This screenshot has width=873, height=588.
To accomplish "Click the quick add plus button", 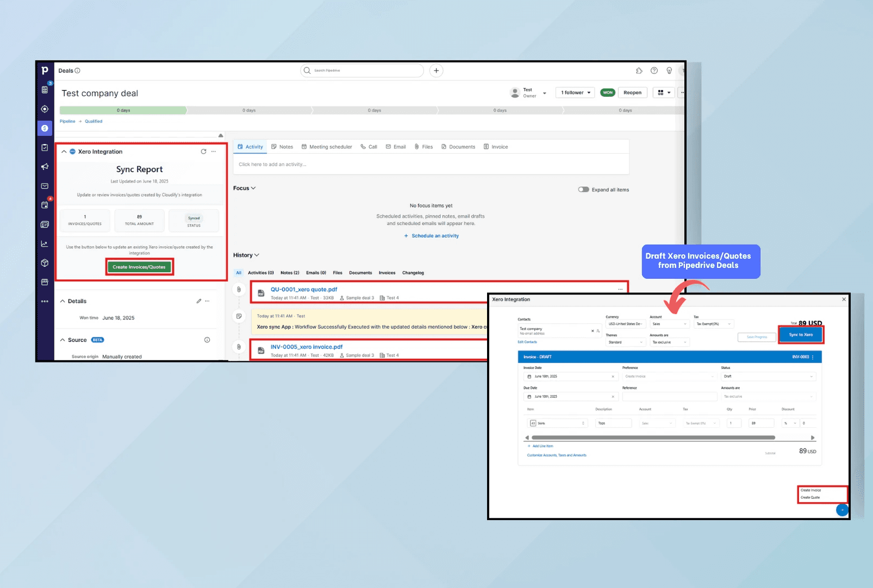I will (x=436, y=71).
